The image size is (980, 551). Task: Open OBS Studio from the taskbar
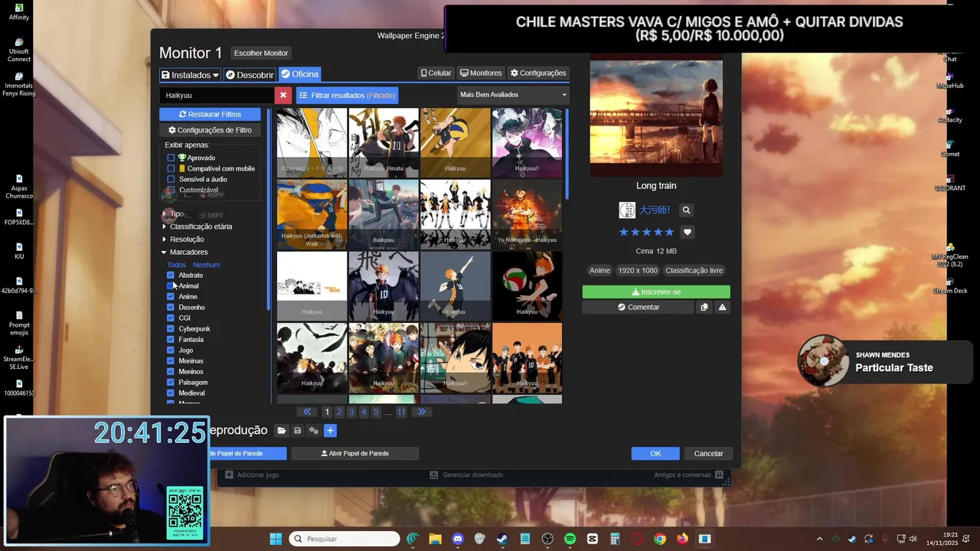(547, 539)
